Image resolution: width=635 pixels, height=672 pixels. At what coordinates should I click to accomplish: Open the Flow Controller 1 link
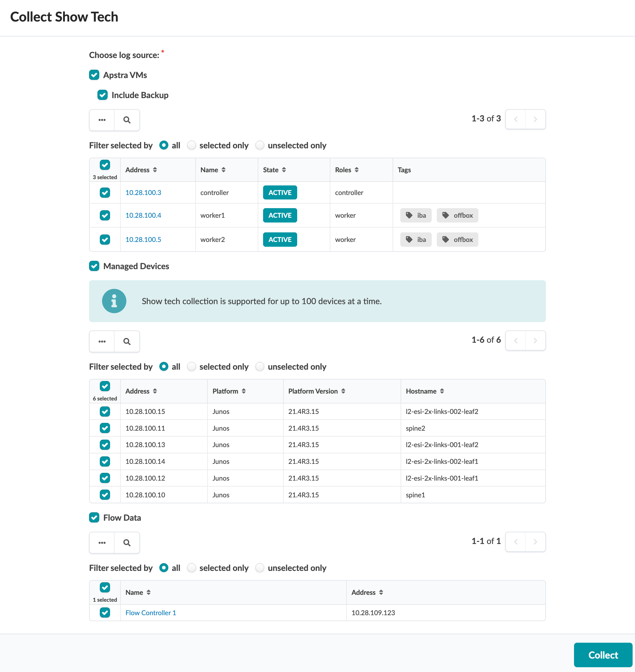click(x=151, y=613)
